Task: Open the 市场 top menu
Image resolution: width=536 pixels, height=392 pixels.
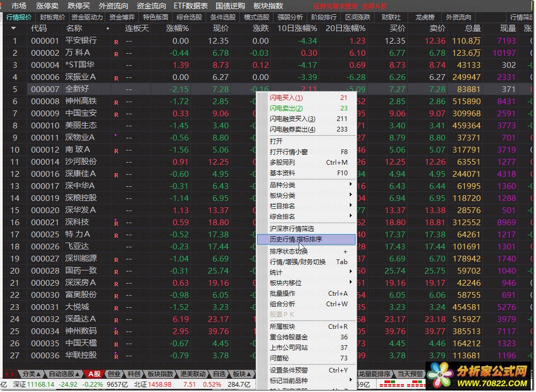Action: [19, 6]
